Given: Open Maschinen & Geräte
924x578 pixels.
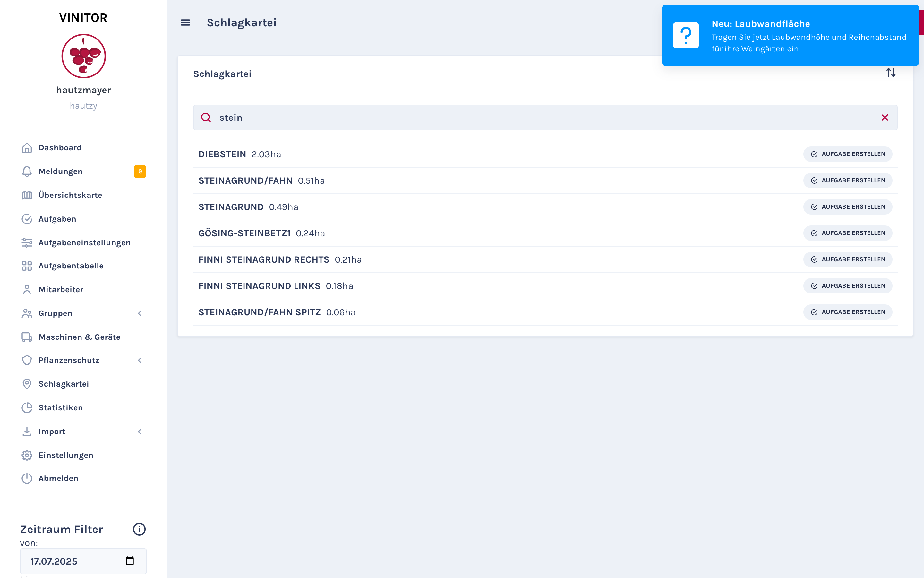Looking at the screenshot, I should 80,337.
